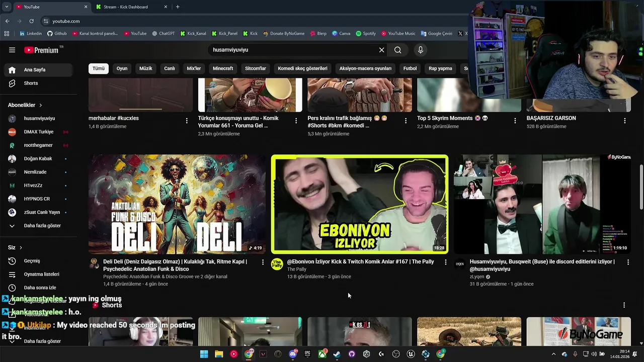The width and height of the screenshot is (644, 362).
Task: Click the Deli Deli video's channel avatar
Action: pyautogui.click(x=94, y=264)
